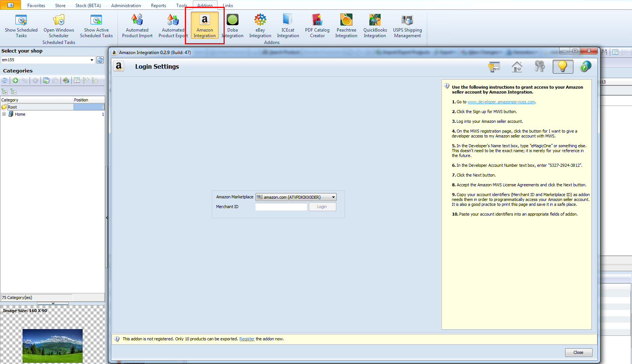Viewport: 632px width, 364px height.
Task: Click the gray keys icon in dialog
Action: tap(540, 67)
